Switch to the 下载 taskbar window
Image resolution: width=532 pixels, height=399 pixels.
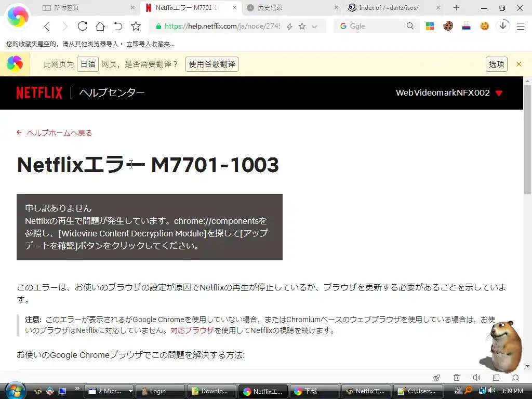tap(314, 391)
